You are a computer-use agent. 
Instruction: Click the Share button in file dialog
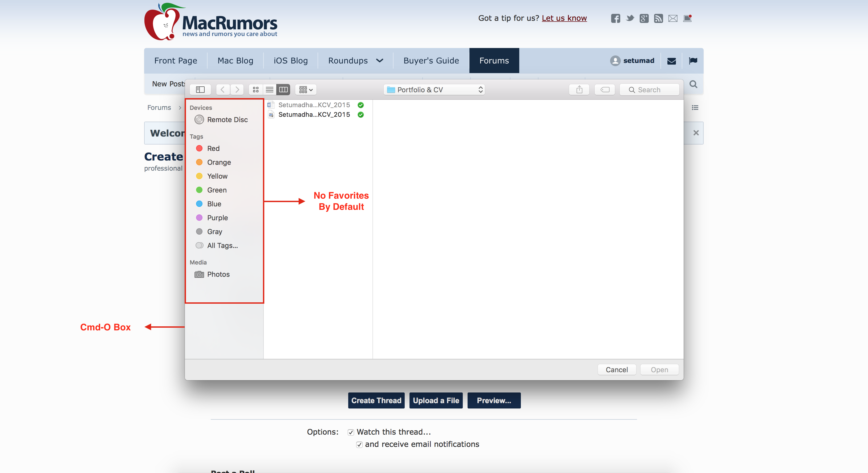(x=579, y=90)
